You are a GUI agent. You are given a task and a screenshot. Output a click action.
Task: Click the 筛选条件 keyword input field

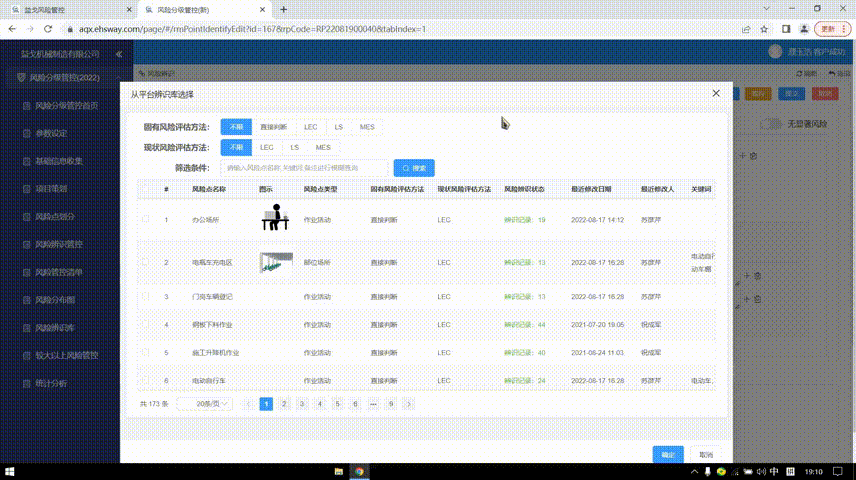(x=304, y=168)
